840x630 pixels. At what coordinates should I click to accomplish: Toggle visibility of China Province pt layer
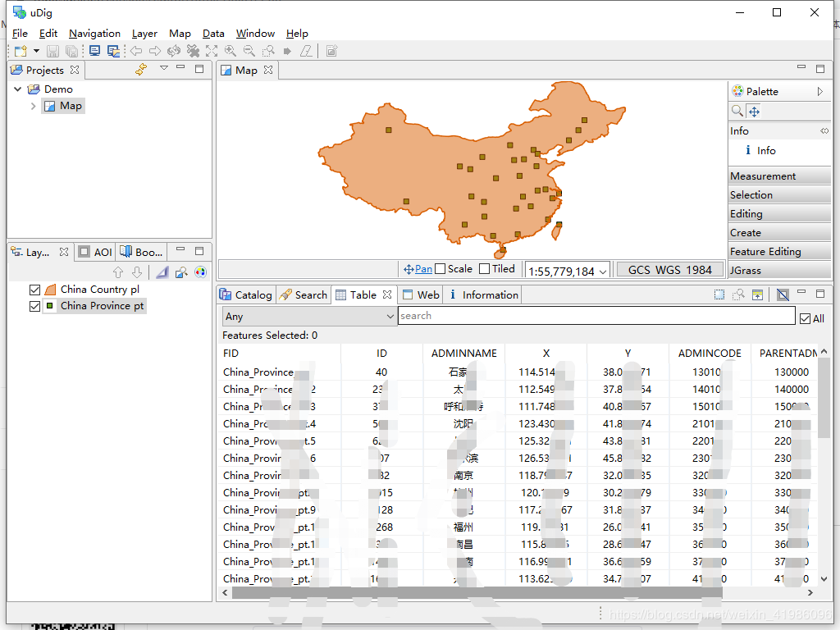click(34, 307)
